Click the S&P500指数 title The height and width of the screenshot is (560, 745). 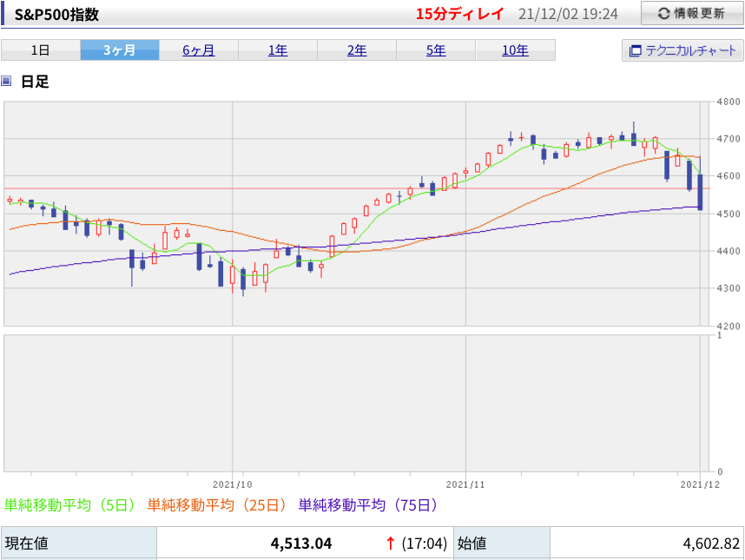tap(56, 14)
